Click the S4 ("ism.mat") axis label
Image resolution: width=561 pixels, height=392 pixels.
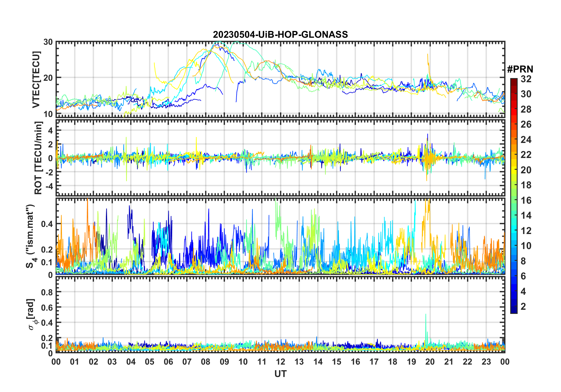[30, 236]
